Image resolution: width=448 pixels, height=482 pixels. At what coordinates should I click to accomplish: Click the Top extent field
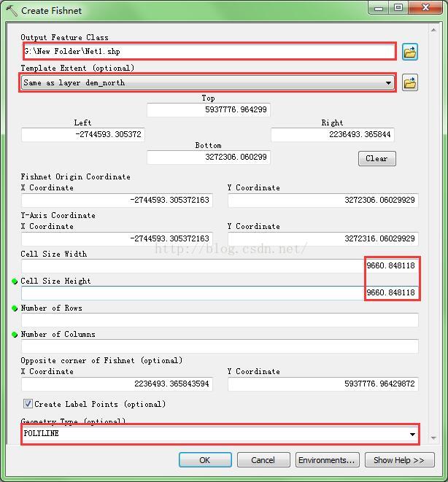pyautogui.click(x=209, y=109)
